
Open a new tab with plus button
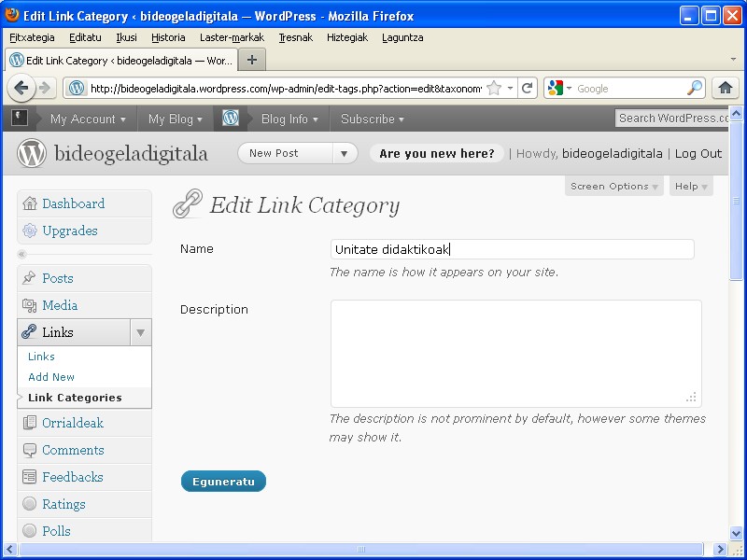point(252,60)
